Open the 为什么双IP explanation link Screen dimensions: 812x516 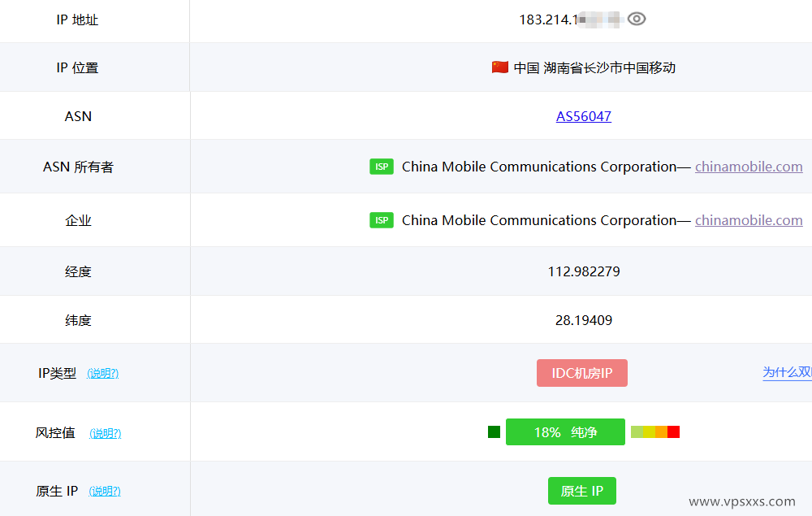tap(786, 372)
